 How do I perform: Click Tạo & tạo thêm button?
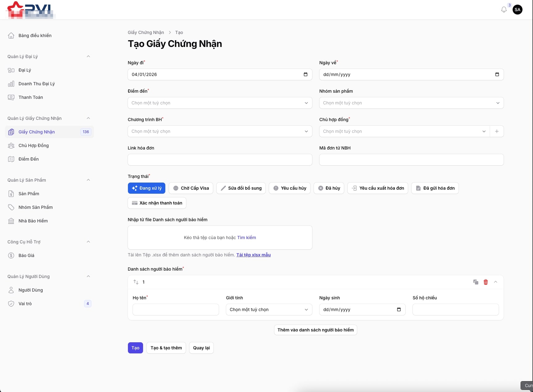pos(166,348)
